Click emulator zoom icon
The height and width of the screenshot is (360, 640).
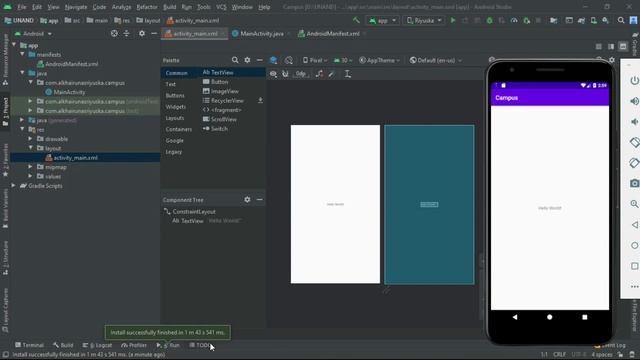(x=634, y=204)
